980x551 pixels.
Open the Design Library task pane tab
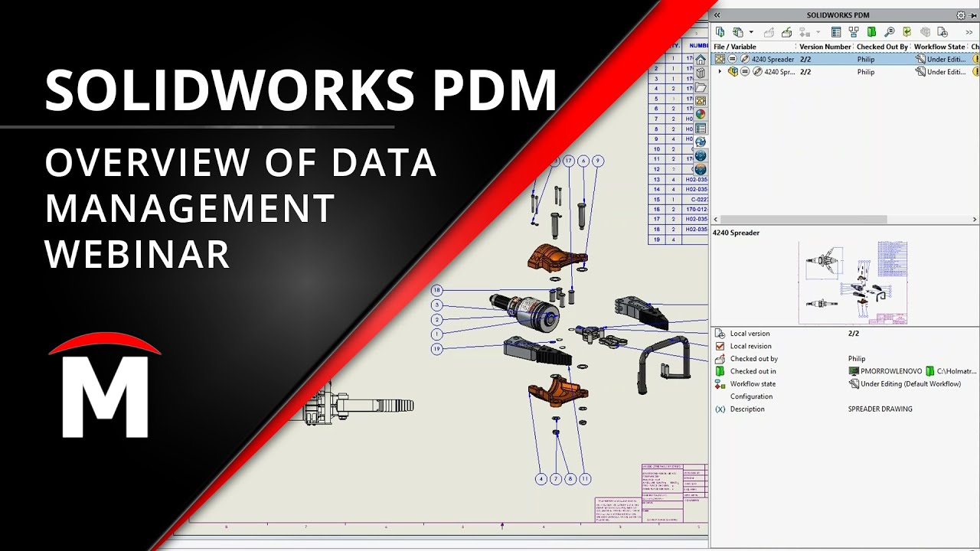[x=701, y=73]
